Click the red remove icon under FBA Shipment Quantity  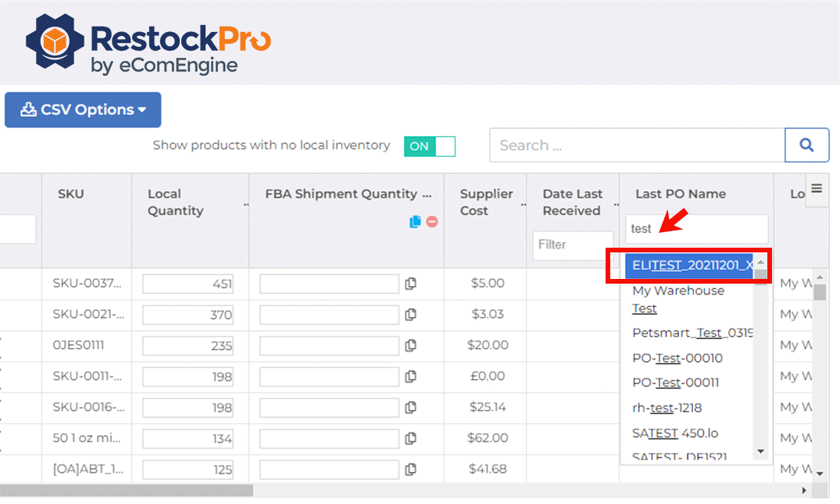click(x=432, y=222)
